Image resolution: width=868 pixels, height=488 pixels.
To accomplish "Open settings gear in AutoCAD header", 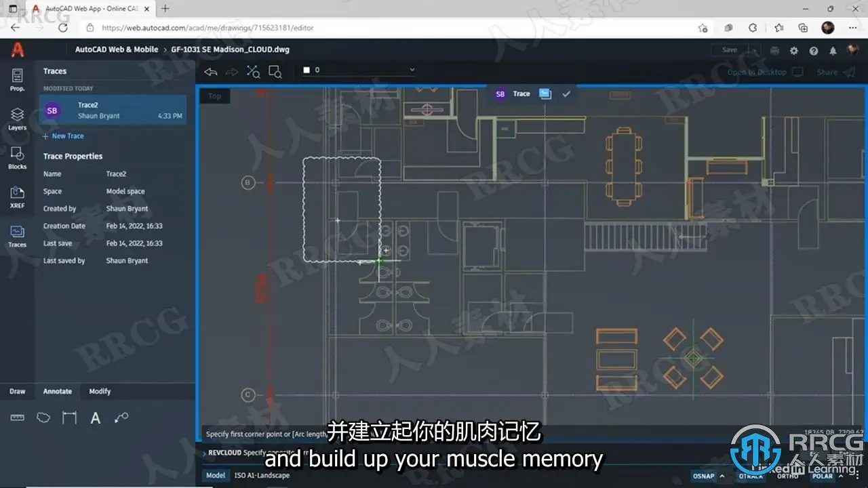I will click(x=794, y=50).
